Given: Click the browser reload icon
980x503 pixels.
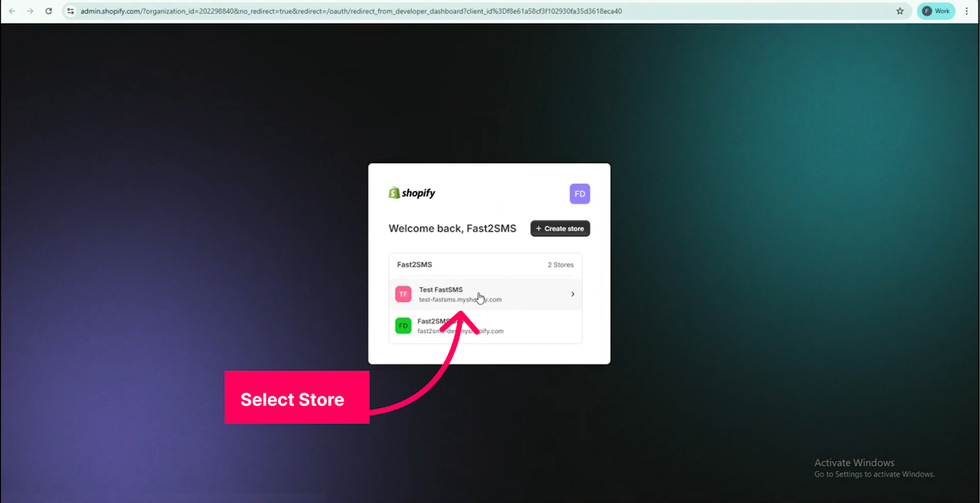Looking at the screenshot, I should [48, 11].
